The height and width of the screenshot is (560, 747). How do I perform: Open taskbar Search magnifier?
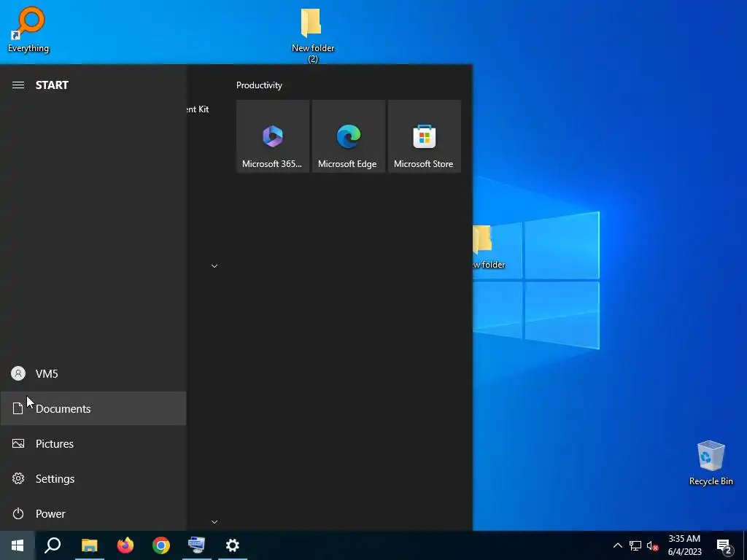pos(53,545)
